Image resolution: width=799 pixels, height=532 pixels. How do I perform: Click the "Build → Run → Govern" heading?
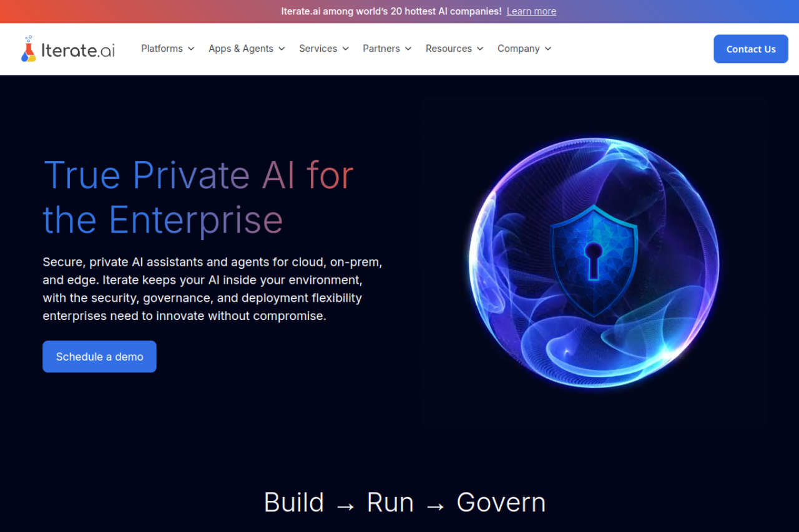point(405,503)
